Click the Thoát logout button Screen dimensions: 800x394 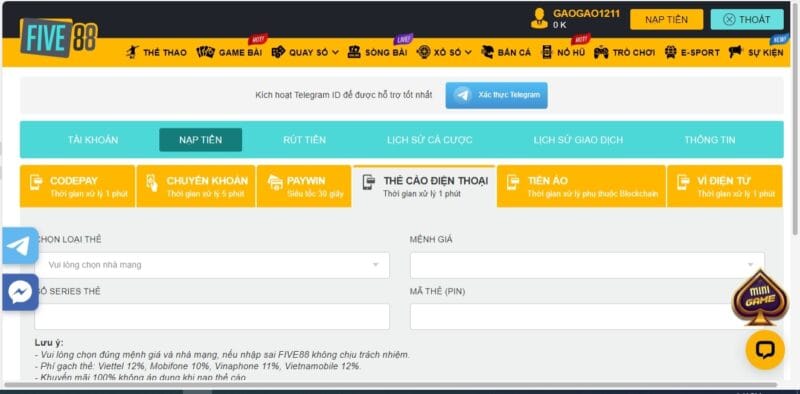tap(747, 19)
